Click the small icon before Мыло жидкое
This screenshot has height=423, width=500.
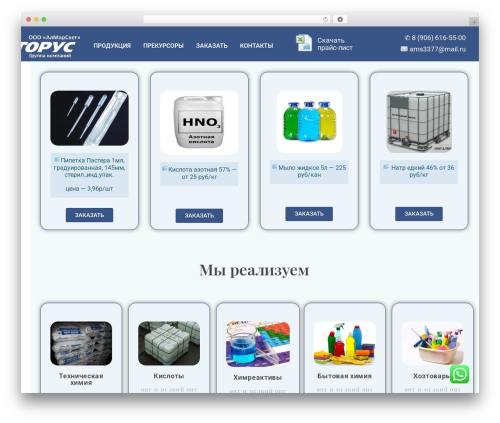tap(275, 167)
